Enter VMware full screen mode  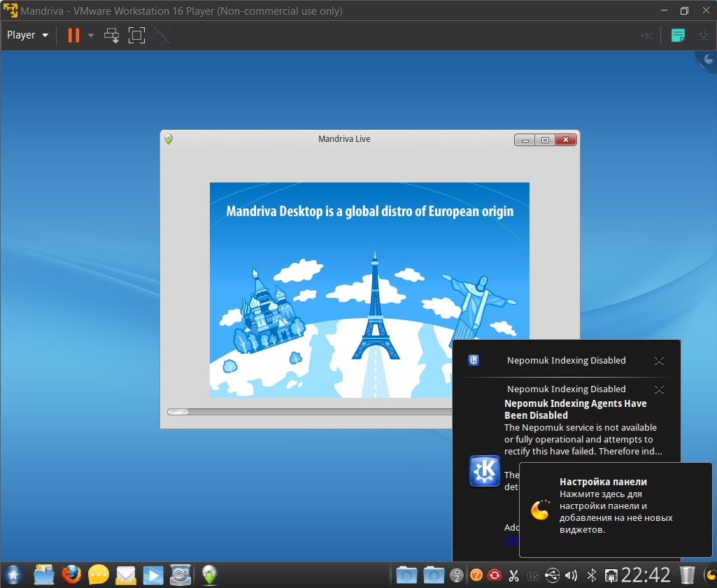click(136, 35)
